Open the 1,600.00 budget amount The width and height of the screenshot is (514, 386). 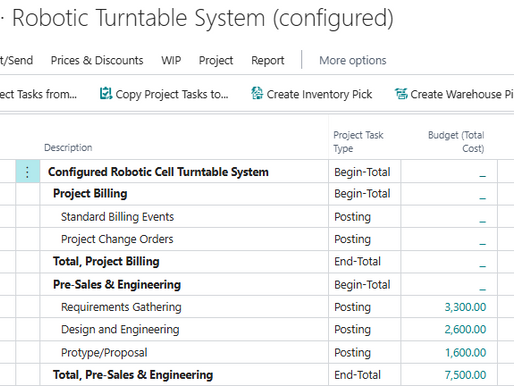[466, 353]
